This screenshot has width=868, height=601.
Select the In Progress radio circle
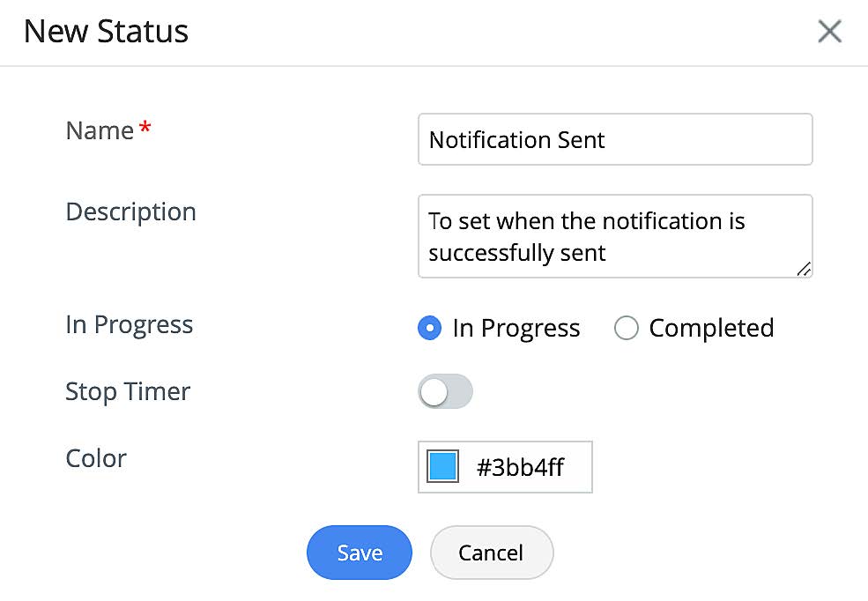tap(429, 329)
